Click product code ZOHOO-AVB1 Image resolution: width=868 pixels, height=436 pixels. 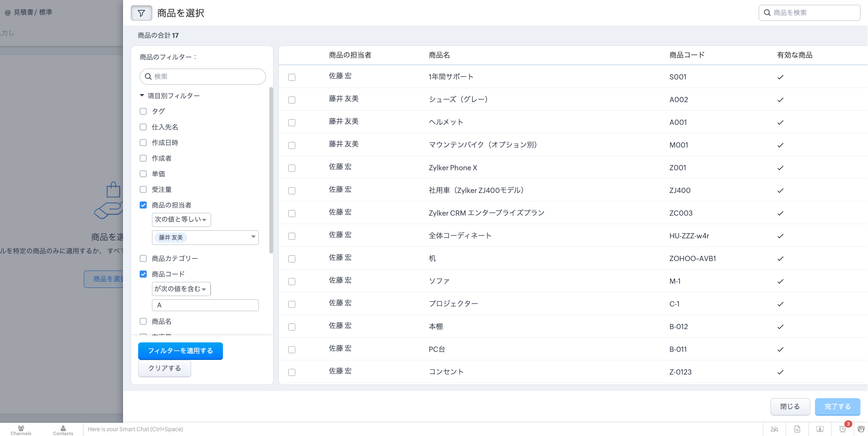692,259
